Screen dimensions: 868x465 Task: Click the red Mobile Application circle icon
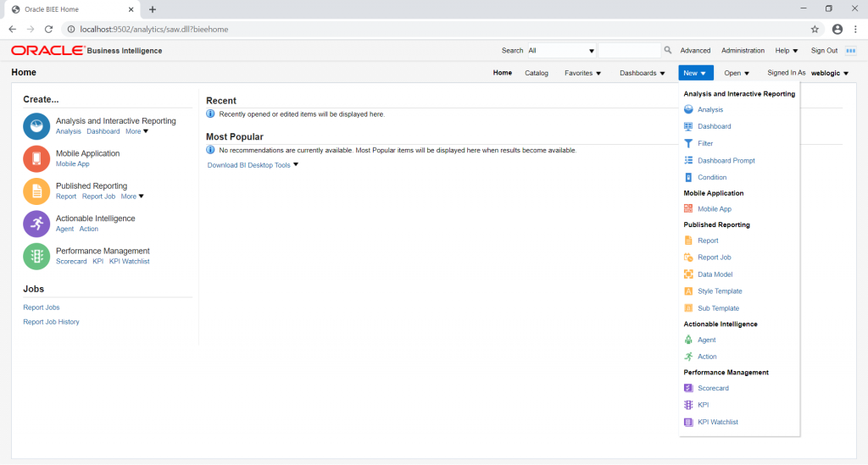point(36,158)
